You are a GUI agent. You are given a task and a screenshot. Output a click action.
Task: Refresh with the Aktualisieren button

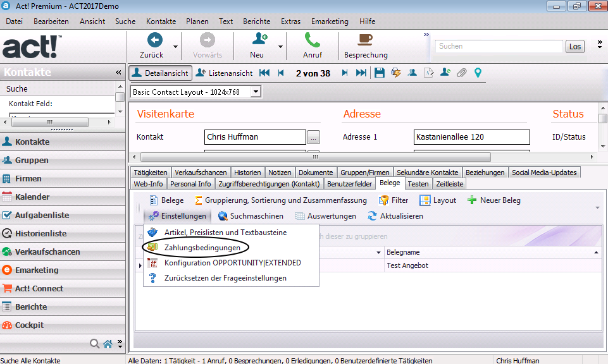[395, 216]
